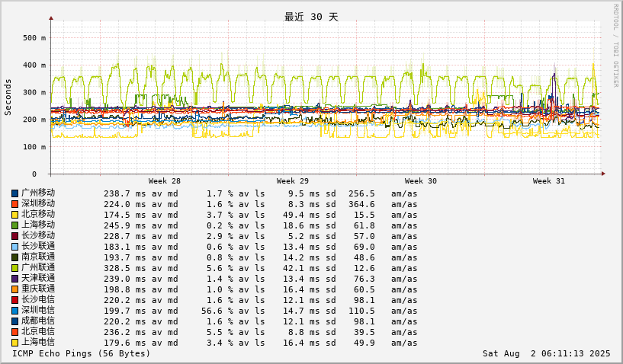Click the Week 29 axis label
This screenshot has height=364, width=623.
(292, 181)
